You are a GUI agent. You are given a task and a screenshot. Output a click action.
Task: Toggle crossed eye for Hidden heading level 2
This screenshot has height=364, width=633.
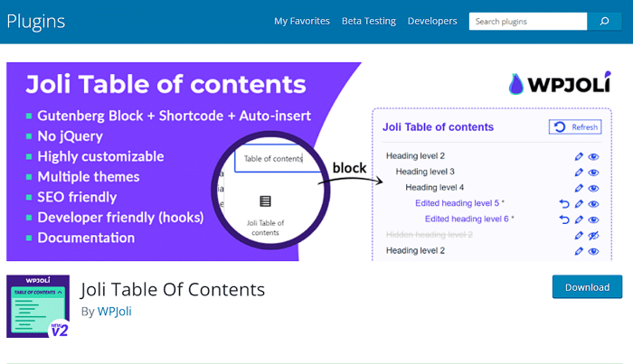pos(593,236)
